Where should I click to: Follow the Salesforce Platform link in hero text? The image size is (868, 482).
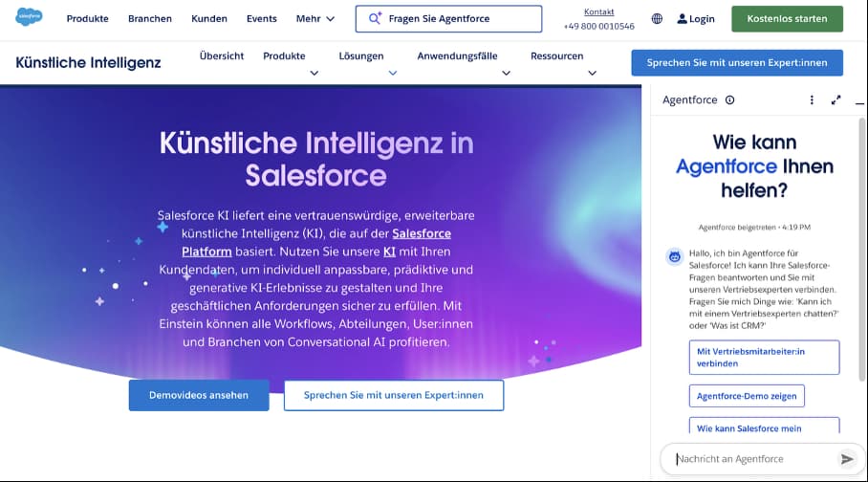[422, 233]
